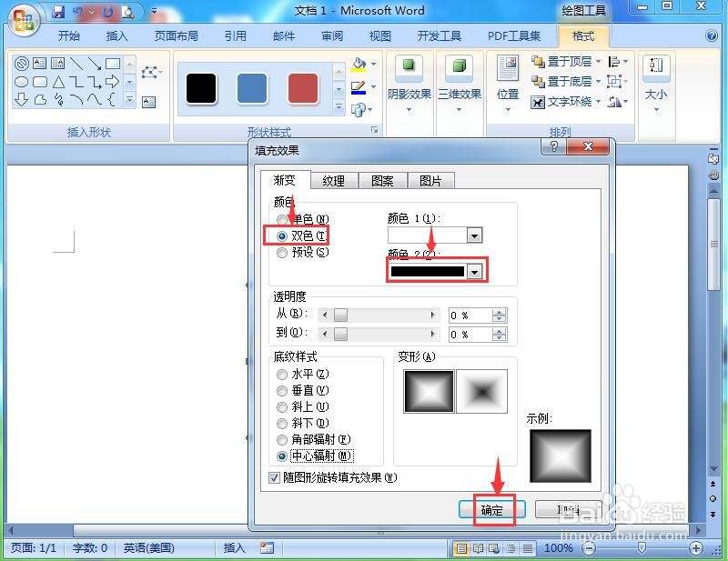The height and width of the screenshot is (561, 728).
Task: Open 置于顶层 dropdown arrow
Action: tap(598, 61)
